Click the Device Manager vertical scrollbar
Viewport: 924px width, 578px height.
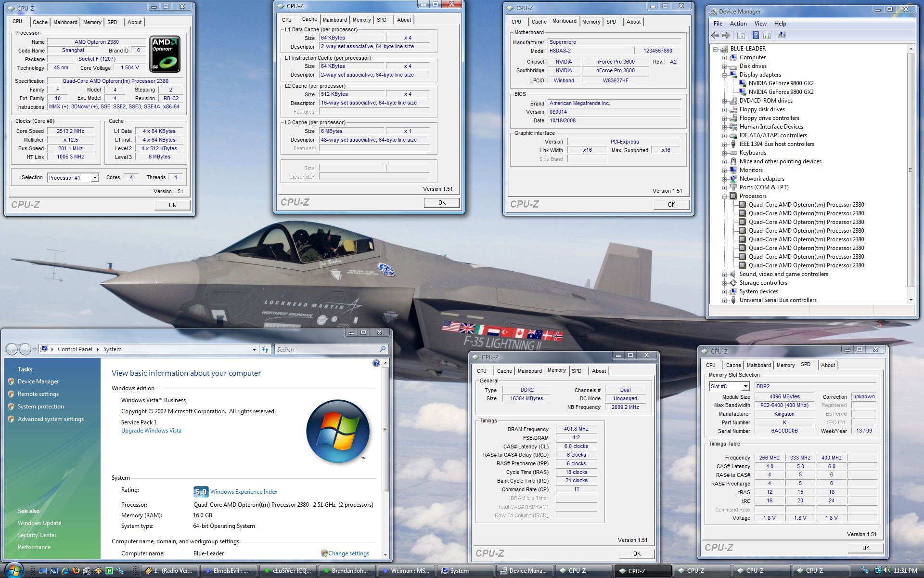[911, 170]
